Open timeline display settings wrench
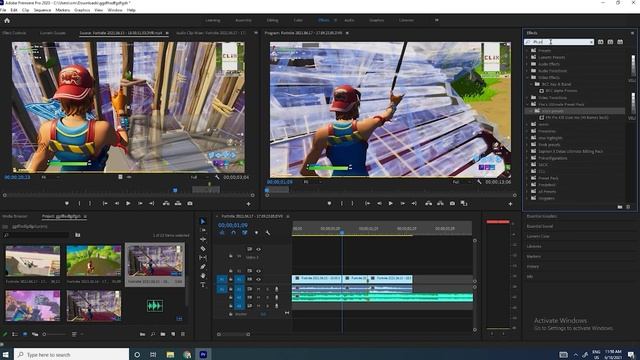 pos(268,233)
